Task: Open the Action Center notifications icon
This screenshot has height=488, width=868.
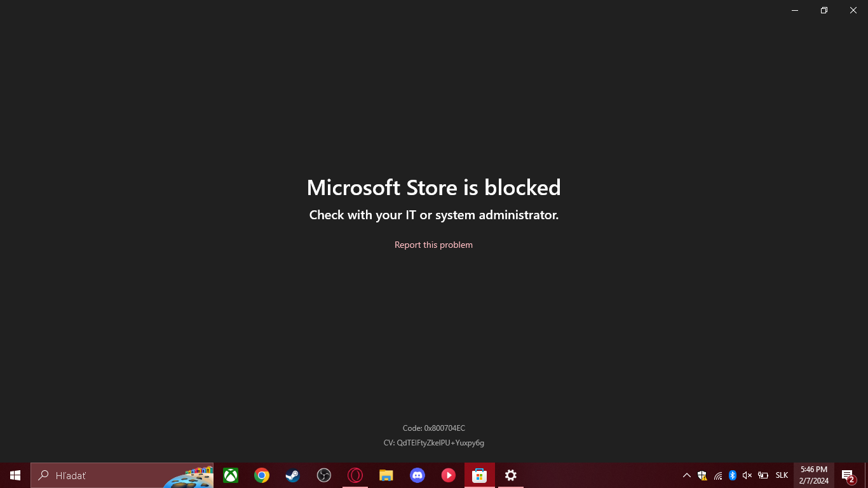Action: click(848, 475)
